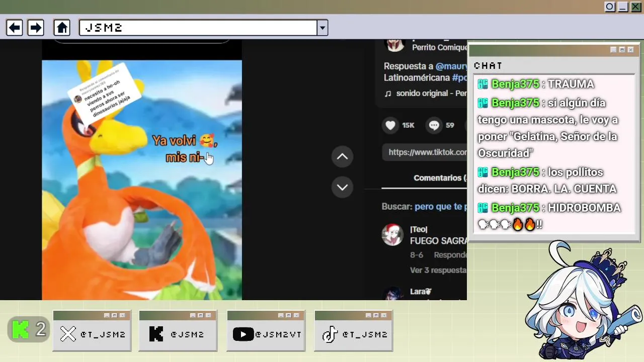Go to next video with down chevron

pyautogui.click(x=342, y=187)
